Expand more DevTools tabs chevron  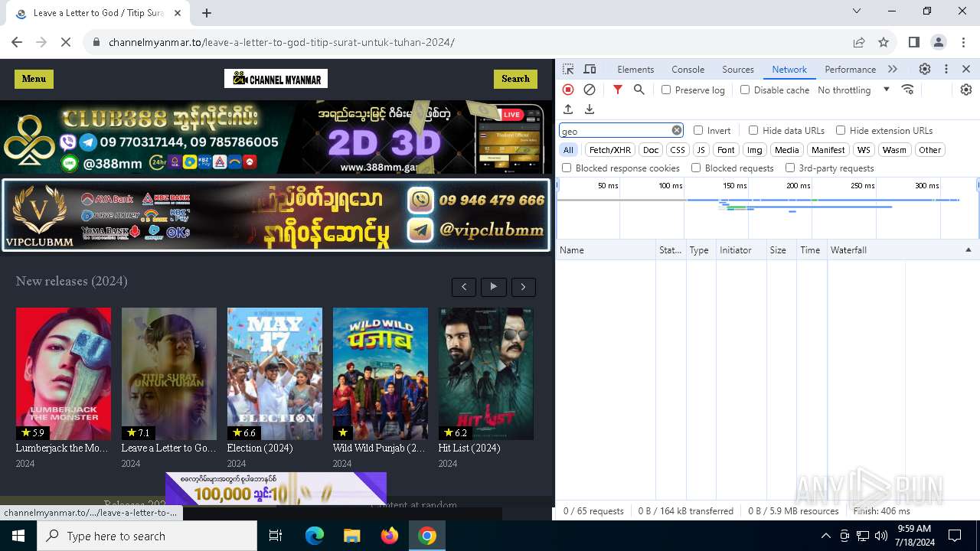tap(893, 69)
